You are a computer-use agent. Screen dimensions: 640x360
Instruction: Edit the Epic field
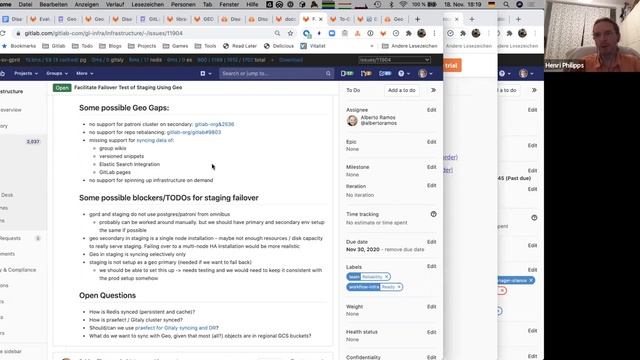point(431,142)
